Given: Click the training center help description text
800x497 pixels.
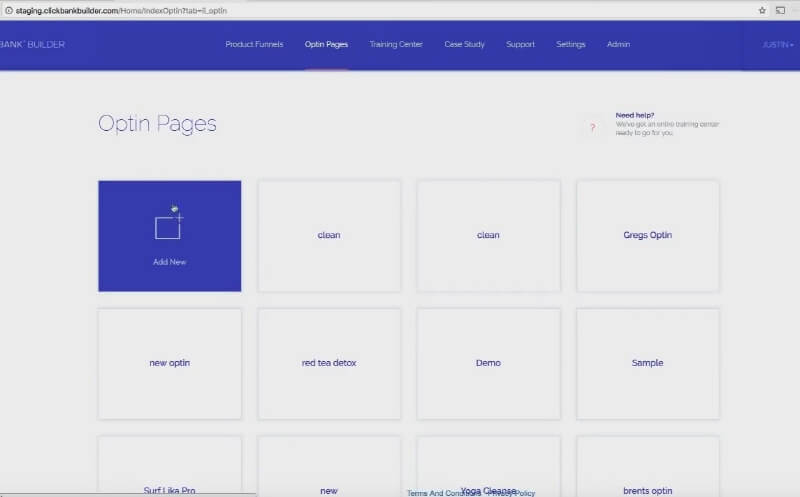Looking at the screenshot, I should pyautogui.click(x=667, y=129).
